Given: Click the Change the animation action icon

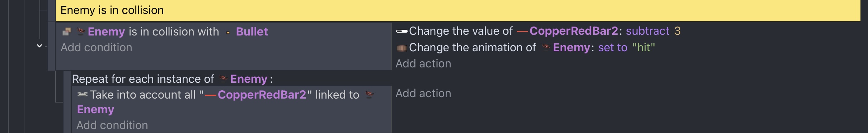Looking at the screenshot, I should point(402,48).
